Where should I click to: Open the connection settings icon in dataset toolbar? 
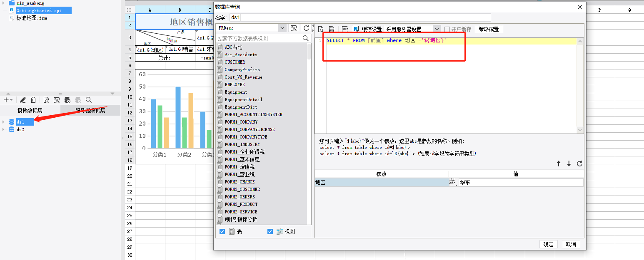pyautogui.click(x=57, y=100)
